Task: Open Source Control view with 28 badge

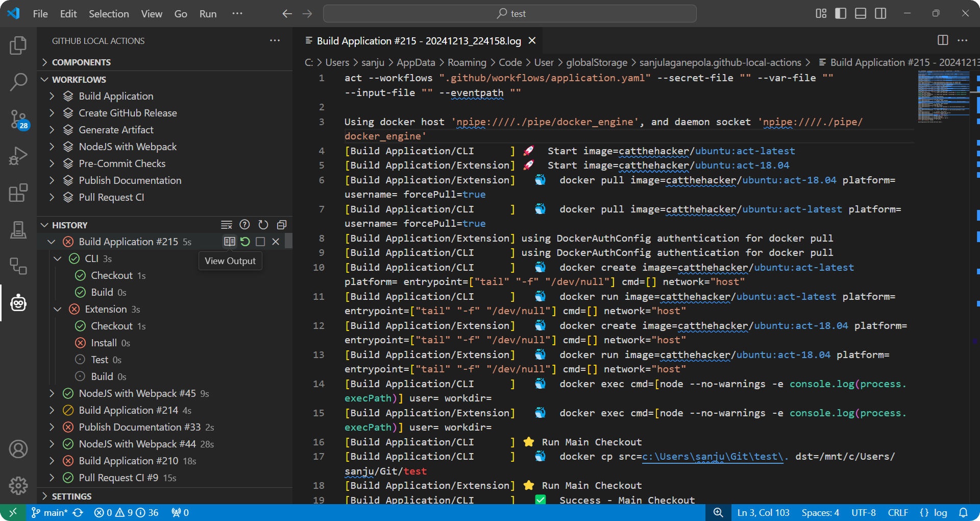Action: point(18,119)
